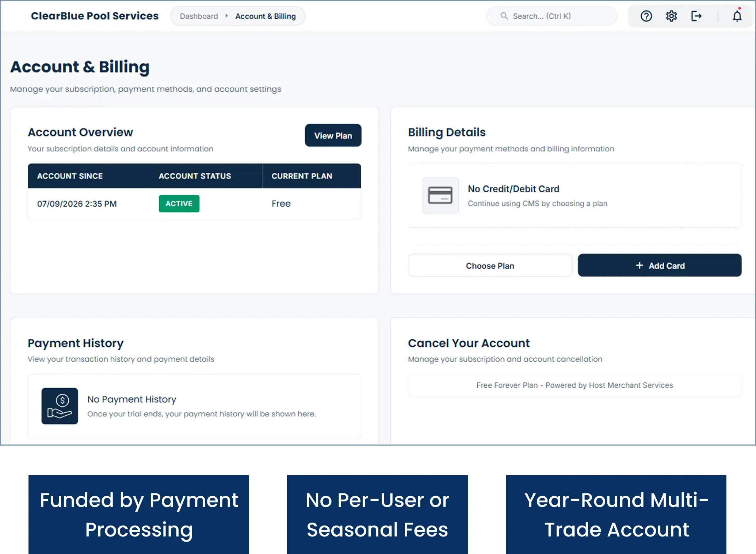Select the Free Forever Plan notice box
756x554 pixels.
[x=574, y=385]
